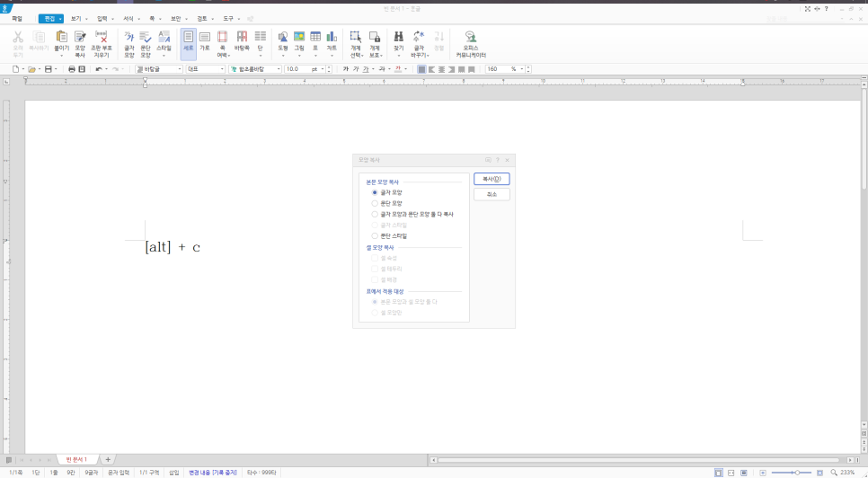Open the 파일 menu
This screenshot has height=478, width=868.
pos(17,19)
